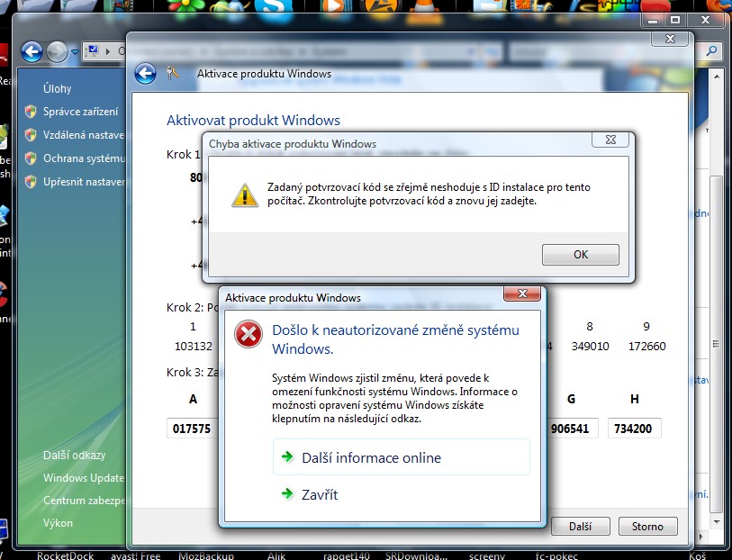Click back arrow in activation wizard
Viewport: 732px width, 560px height.
pos(145,74)
